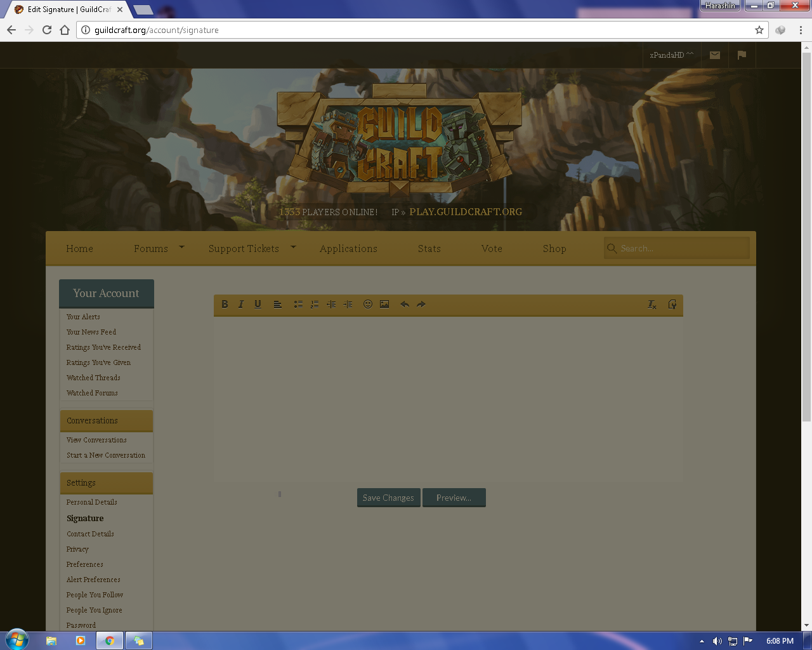Remove formatting from selected text

coord(652,305)
